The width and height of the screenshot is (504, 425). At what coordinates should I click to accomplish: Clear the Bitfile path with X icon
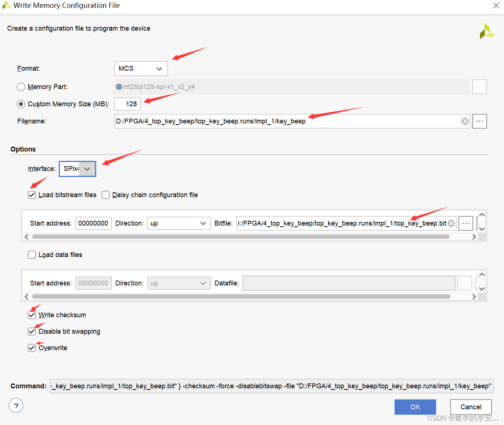[451, 223]
